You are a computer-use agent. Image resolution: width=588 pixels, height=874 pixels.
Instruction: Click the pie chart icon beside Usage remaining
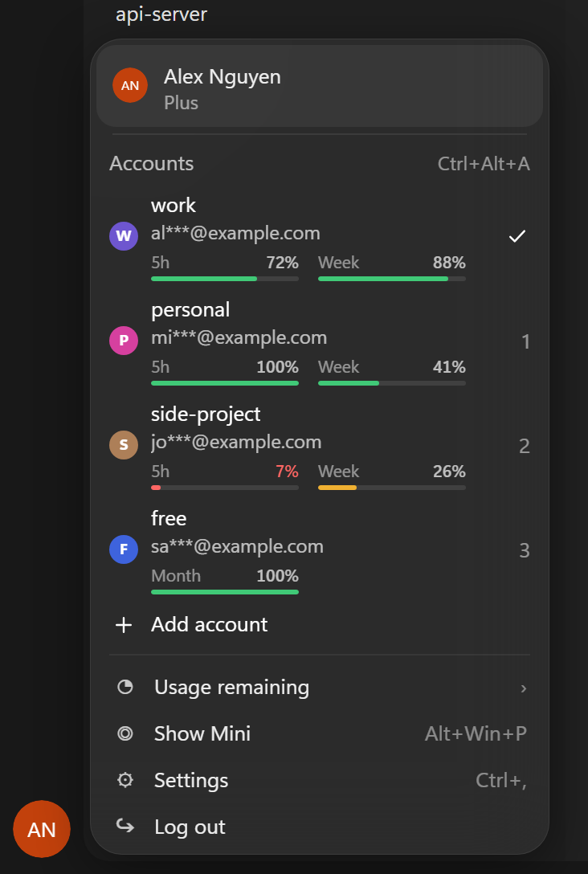pos(125,687)
